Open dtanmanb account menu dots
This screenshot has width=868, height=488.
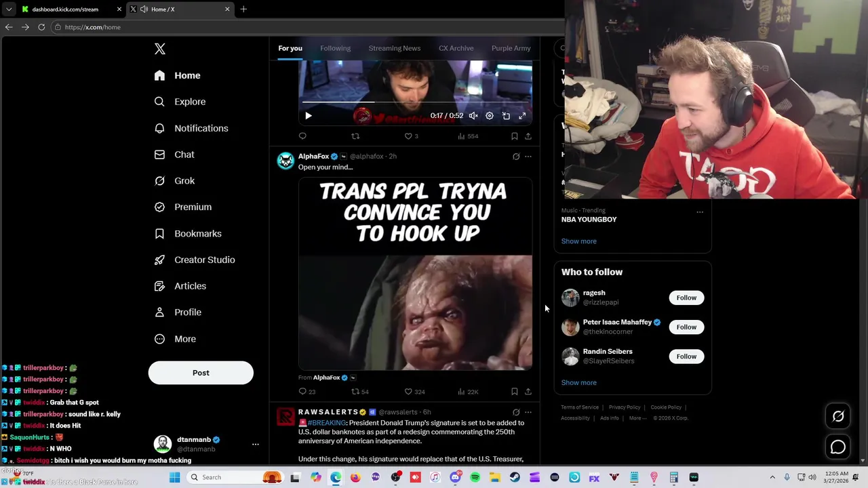point(256,444)
